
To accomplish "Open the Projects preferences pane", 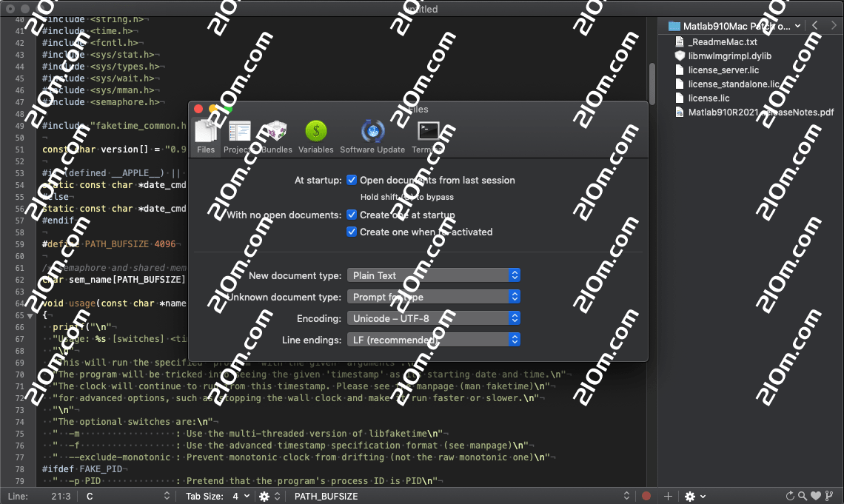I will coord(239,137).
